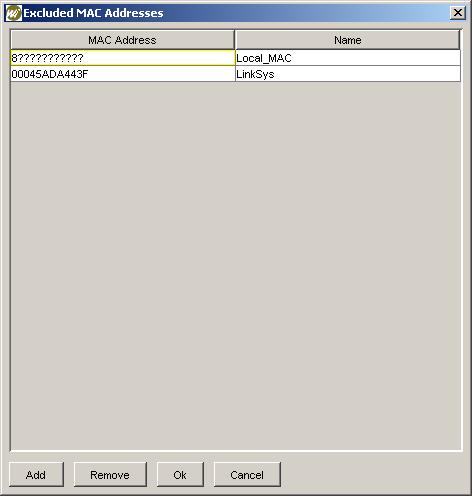Click the blank right end of the LinkSys row

tap(367, 74)
